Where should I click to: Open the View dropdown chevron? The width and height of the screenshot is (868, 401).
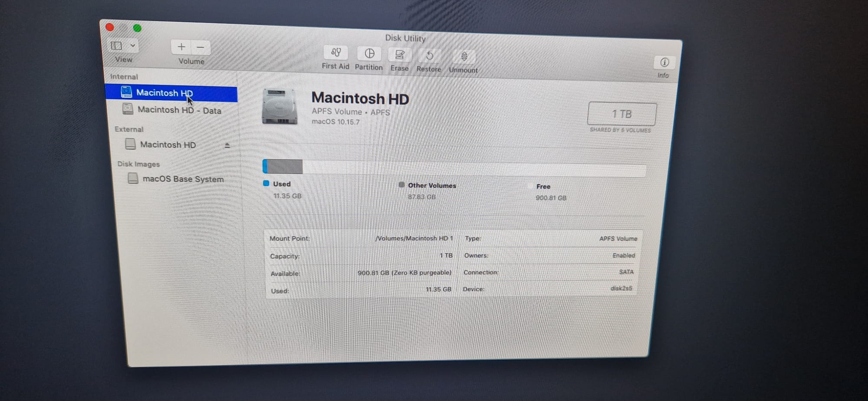[x=133, y=45]
